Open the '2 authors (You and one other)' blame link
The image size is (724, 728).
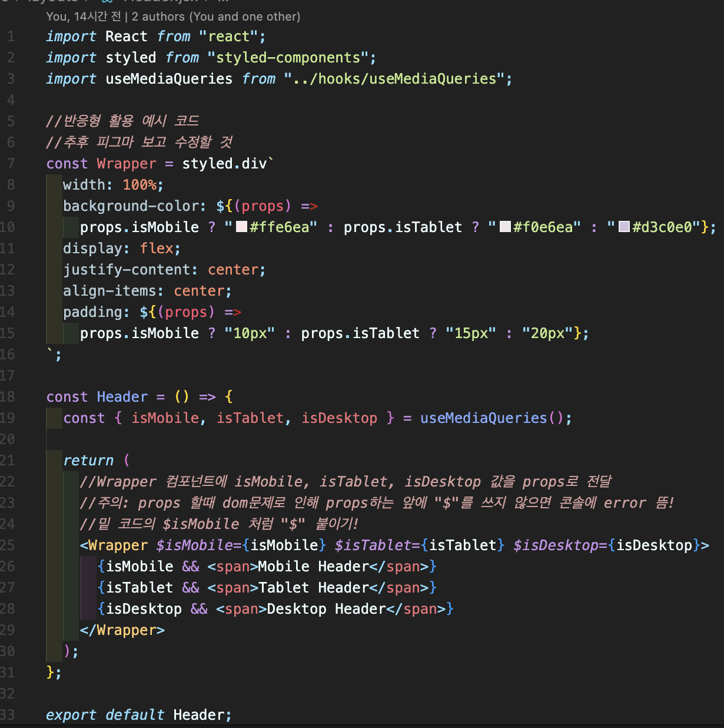pos(216,16)
